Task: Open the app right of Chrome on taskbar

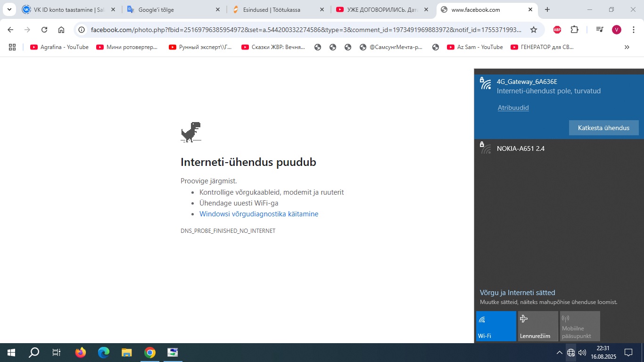Action: click(x=173, y=353)
